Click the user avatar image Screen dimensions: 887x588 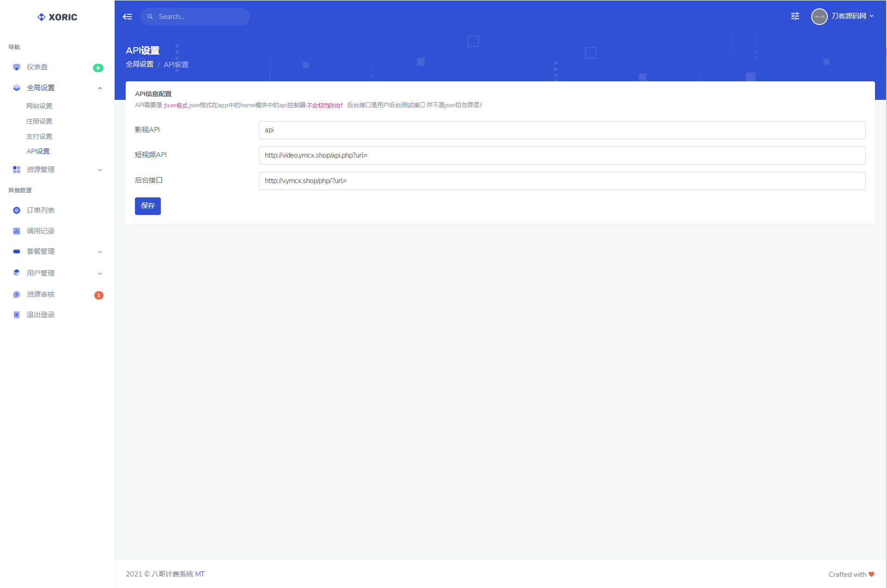(x=819, y=17)
